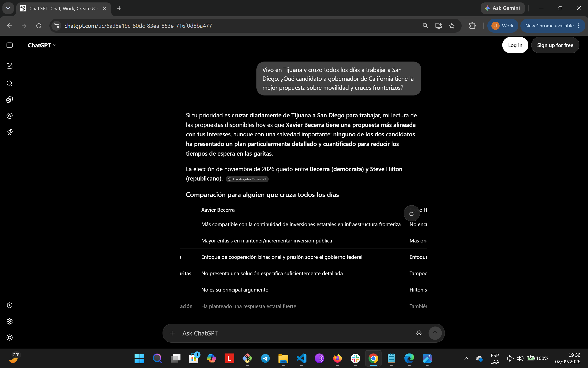Launch Microsoft Store from the taskbar
The height and width of the screenshot is (368, 588).
tap(194, 359)
